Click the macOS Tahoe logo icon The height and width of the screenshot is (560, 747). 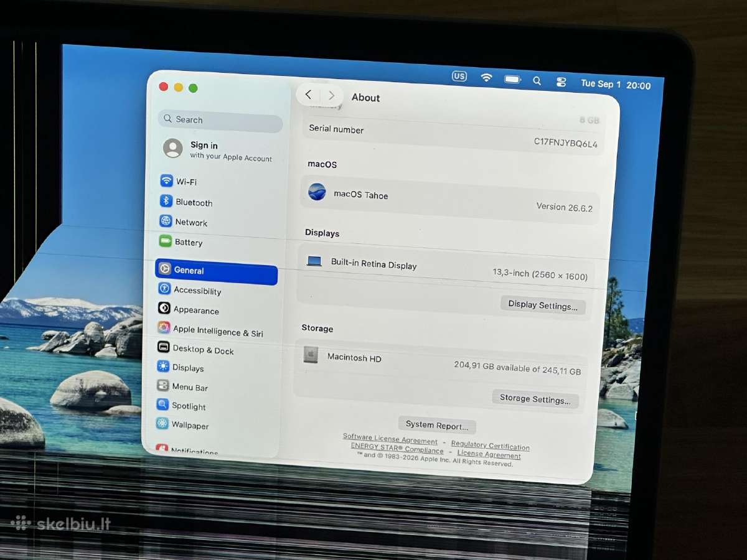coord(317,192)
